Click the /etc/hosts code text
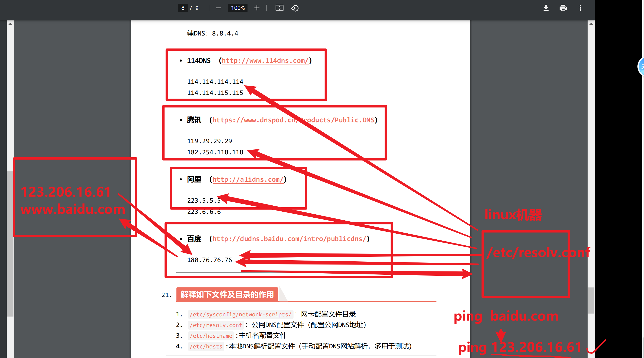Viewport: 644px width, 358px height. pos(206,346)
